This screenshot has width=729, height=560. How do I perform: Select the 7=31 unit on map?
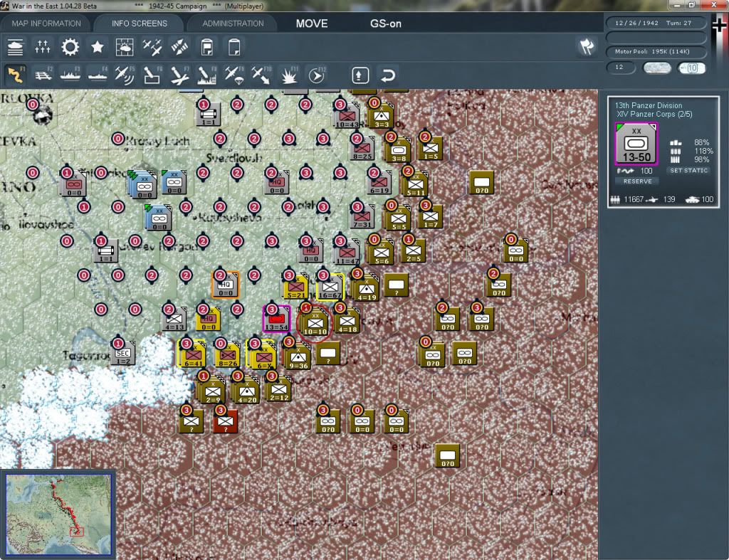[361, 216]
